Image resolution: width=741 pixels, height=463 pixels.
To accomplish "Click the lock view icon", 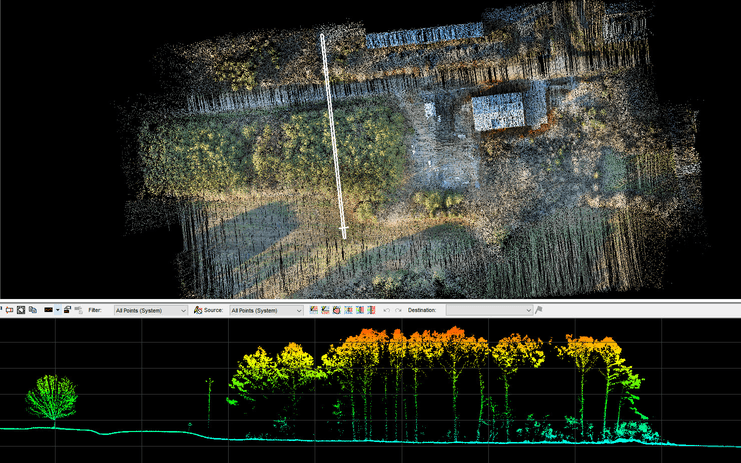I will click(x=67, y=310).
